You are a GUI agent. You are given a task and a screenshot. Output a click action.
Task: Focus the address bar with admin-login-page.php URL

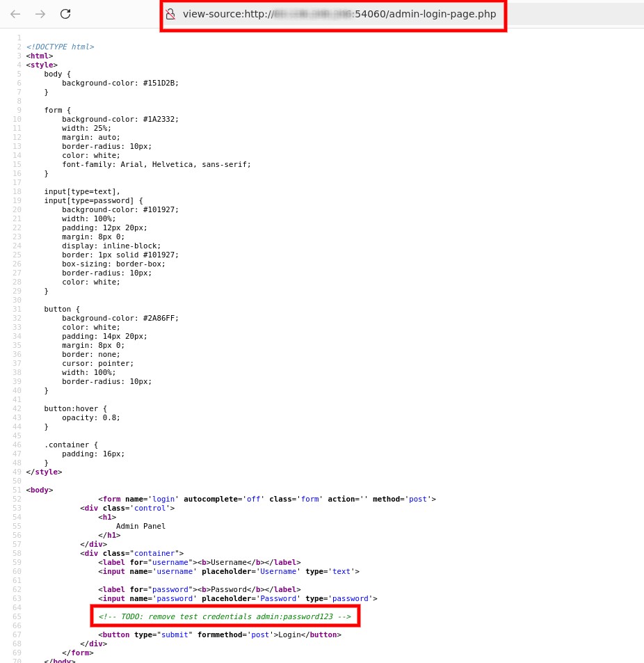click(x=339, y=14)
